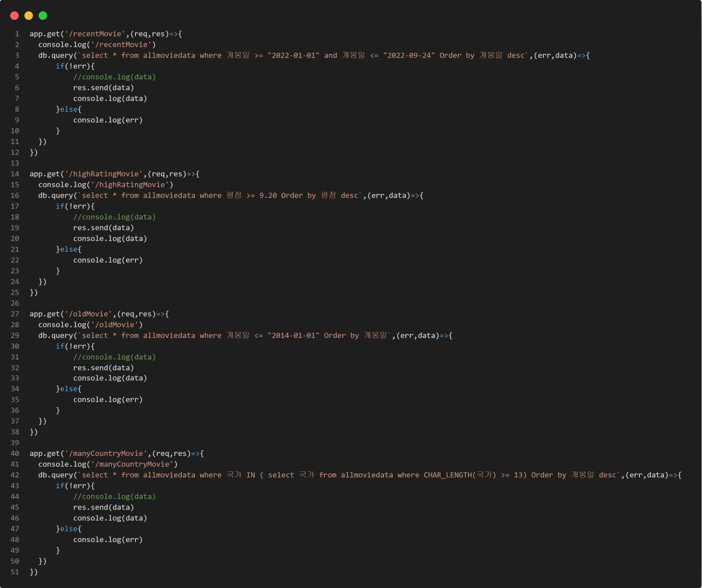702x588 pixels.
Task: Click console.log(data) on line 46
Action: (110, 518)
